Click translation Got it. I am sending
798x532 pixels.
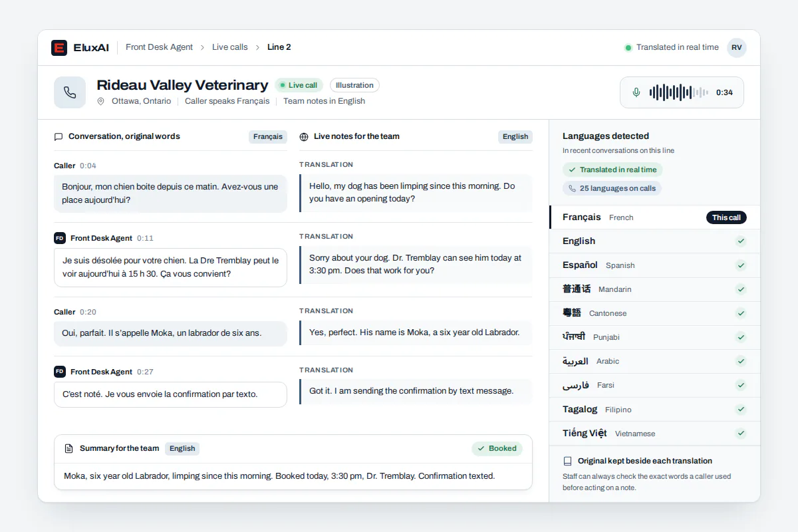point(416,391)
